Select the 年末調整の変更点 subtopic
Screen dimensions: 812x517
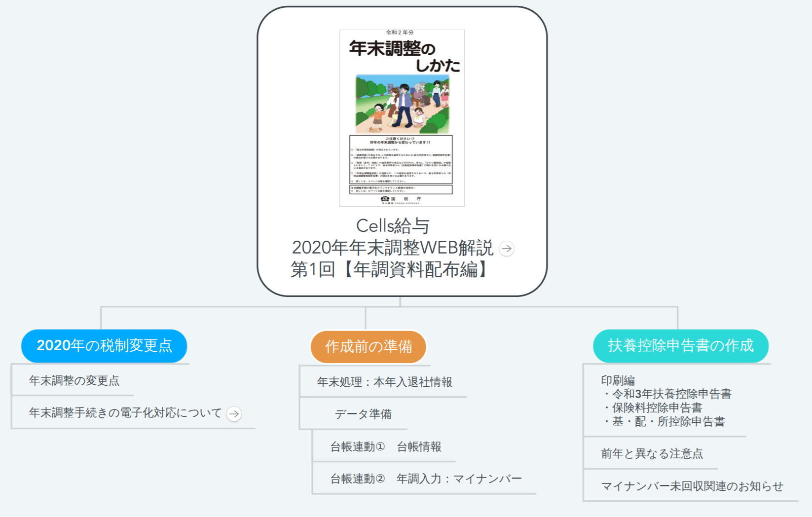74,380
